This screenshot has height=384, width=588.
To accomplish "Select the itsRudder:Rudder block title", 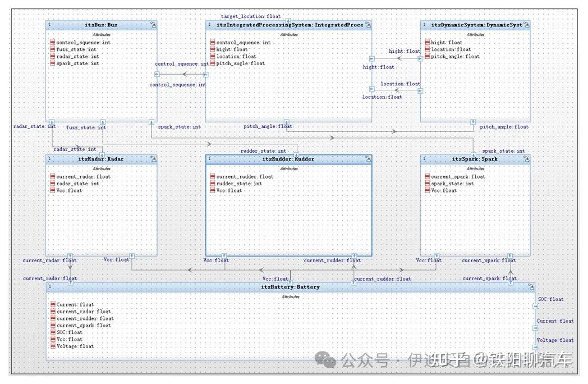I will pyautogui.click(x=288, y=159).
